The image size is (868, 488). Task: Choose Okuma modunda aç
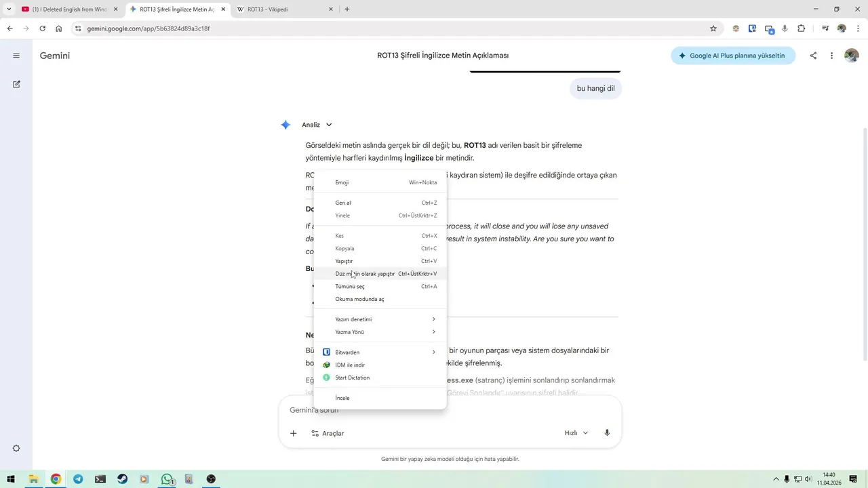click(380, 299)
